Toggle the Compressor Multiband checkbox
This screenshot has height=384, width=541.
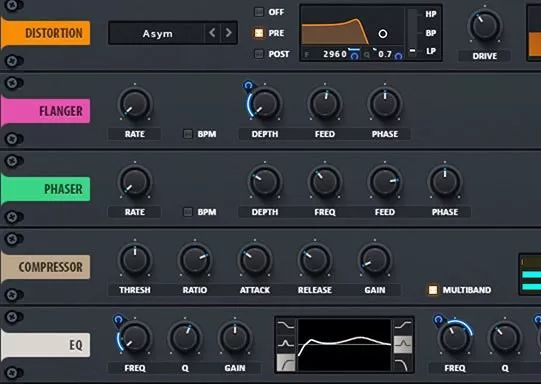click(x=433, y=290)
